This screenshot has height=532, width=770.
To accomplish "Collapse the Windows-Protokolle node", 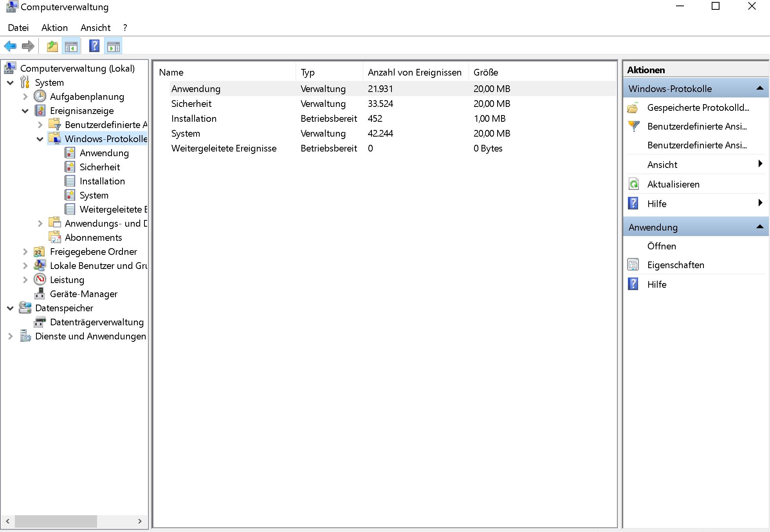I will (40, 139).
